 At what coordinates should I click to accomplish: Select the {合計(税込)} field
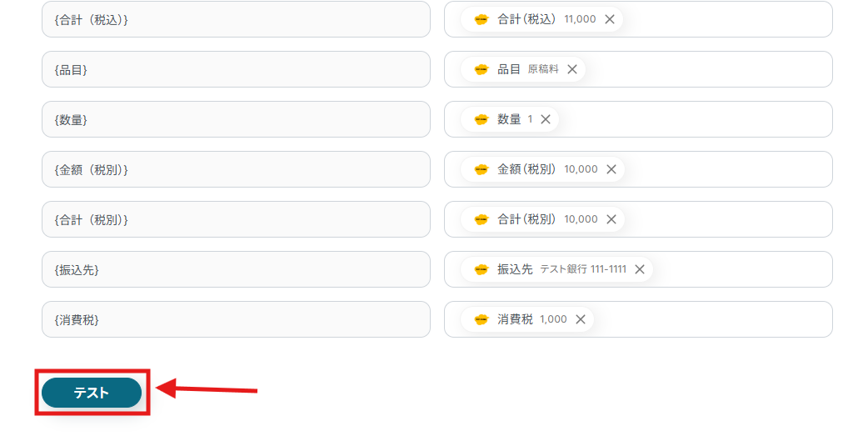[x=236, y=19]
